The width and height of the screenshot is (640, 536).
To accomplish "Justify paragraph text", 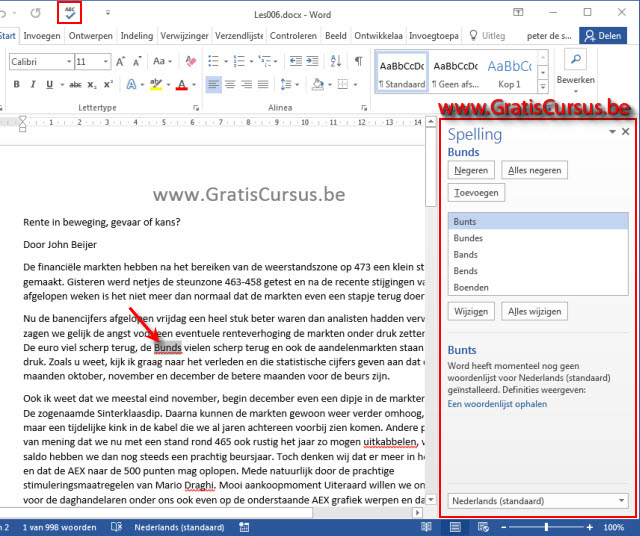I will 263,85.
